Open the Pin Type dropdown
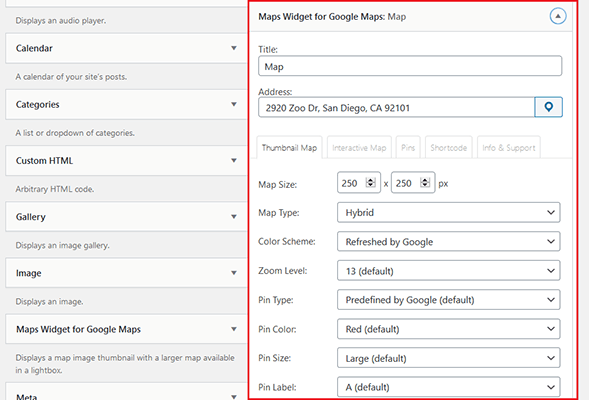 (x=449, y=300)
